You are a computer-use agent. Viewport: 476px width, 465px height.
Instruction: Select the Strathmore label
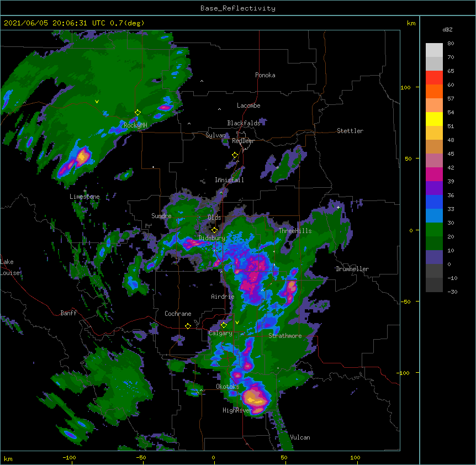pyautogui.click(x=285, y=336)
